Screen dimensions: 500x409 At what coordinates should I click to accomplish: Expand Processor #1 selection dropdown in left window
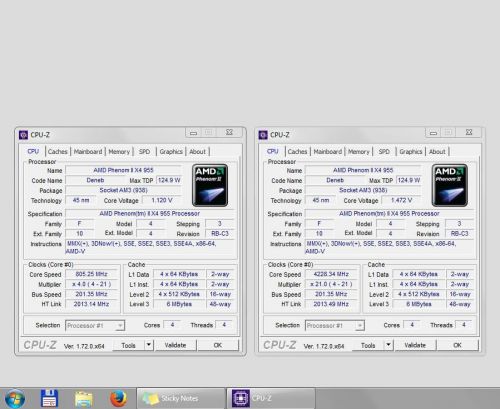coord(120,325)
